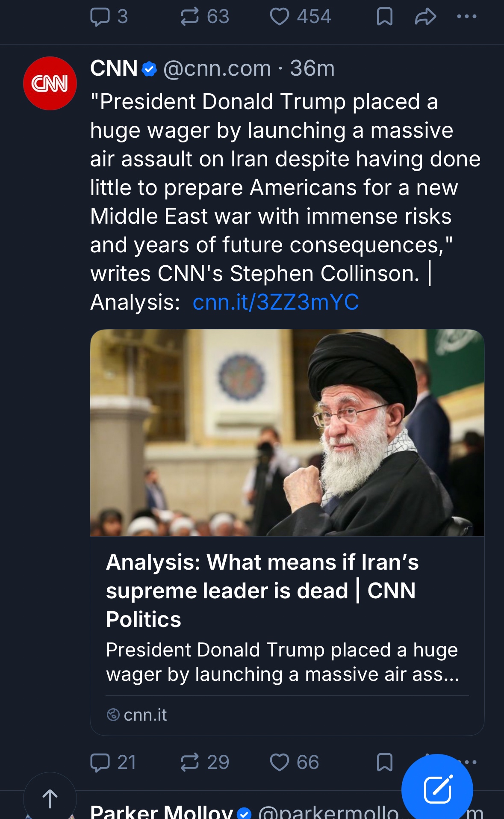Reply to the top post with 3 comments

coord(100,17)
